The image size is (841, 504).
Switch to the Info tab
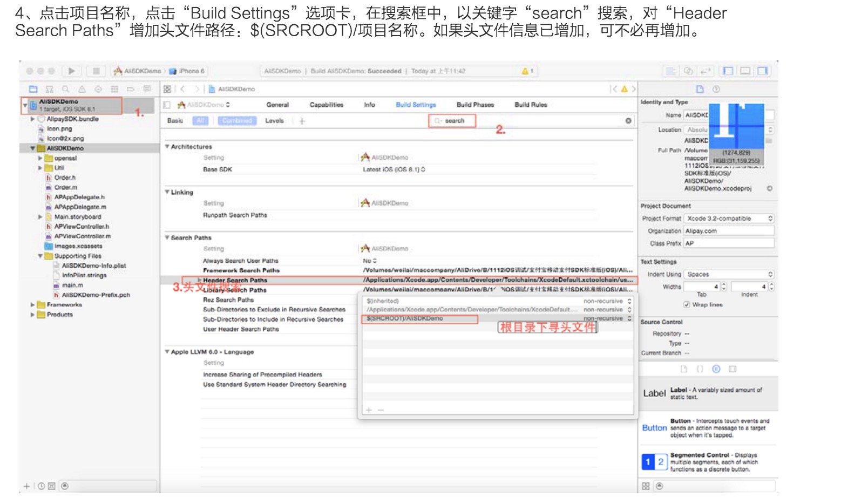[369, 105]
